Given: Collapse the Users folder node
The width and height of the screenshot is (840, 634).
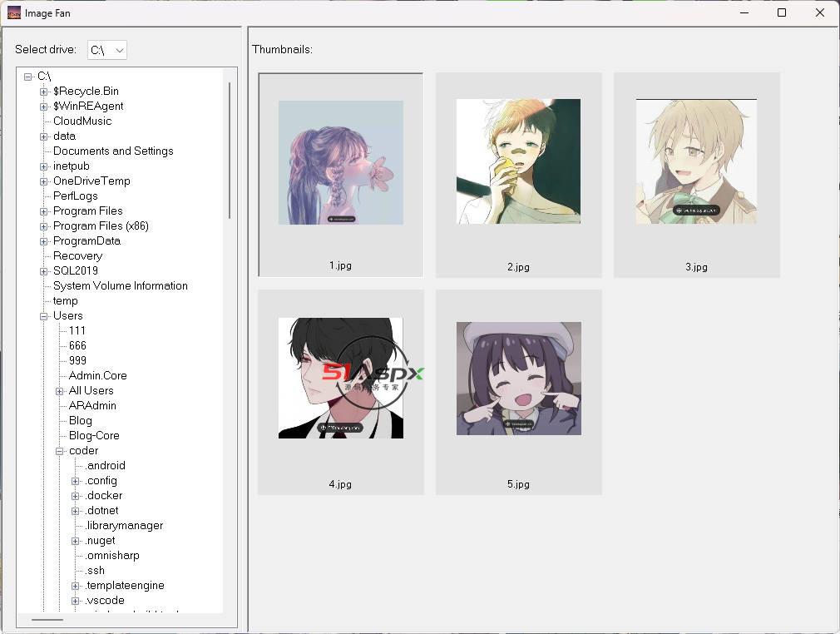Looking at the screenshot, I should [x=44, y=316].
